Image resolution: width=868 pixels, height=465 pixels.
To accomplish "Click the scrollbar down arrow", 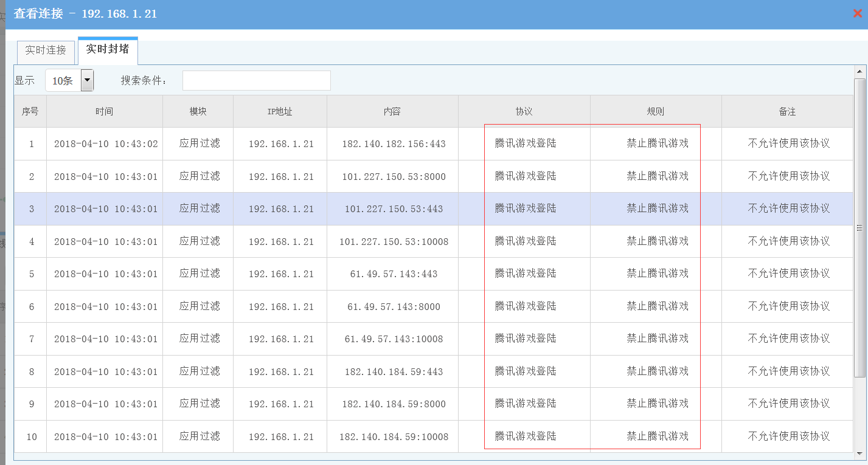I will (859, 453).
